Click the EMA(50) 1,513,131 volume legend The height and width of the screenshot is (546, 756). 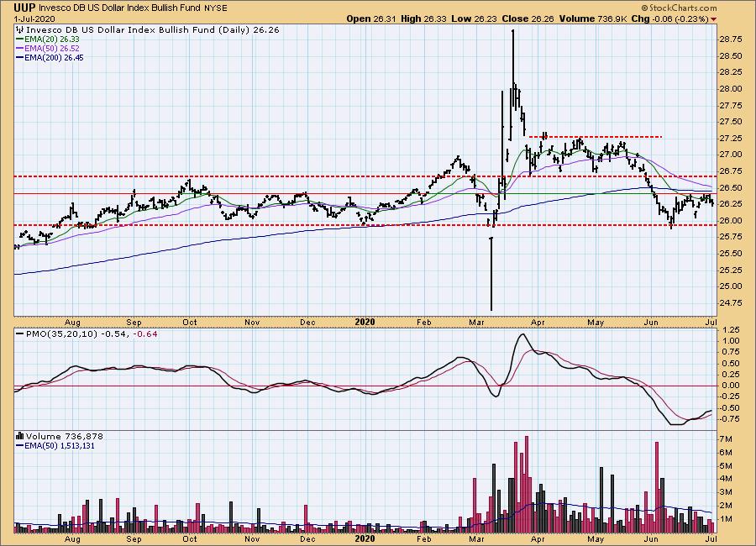tap(60, 446)
